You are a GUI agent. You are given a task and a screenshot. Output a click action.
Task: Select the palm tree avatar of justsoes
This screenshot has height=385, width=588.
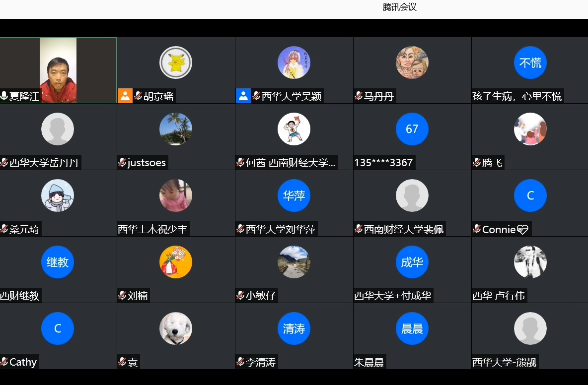pyautogui.click(x=176, y=129)
